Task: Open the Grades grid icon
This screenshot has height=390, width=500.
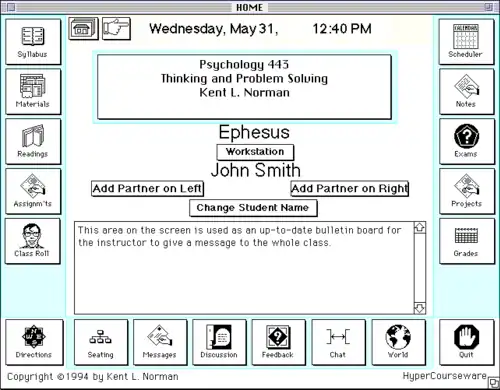Action: coord(467,241)
